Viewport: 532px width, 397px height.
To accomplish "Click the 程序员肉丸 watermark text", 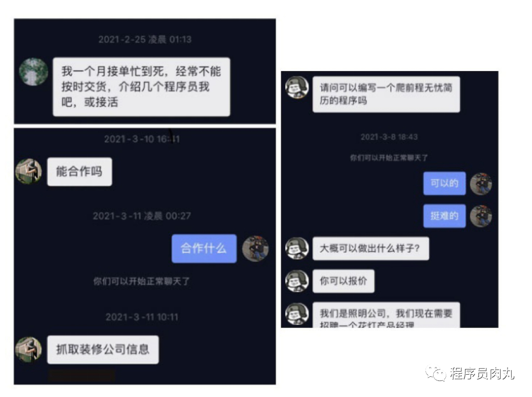I will coord(482,373).
